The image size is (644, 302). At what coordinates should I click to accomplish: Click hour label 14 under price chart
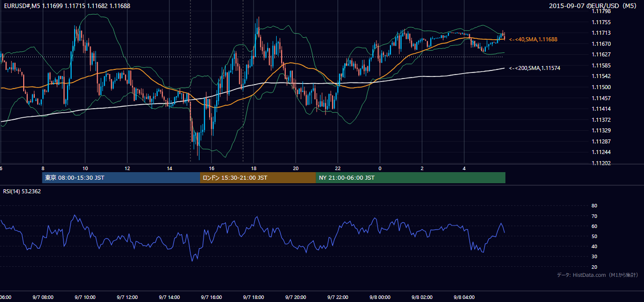click(169, 168)
